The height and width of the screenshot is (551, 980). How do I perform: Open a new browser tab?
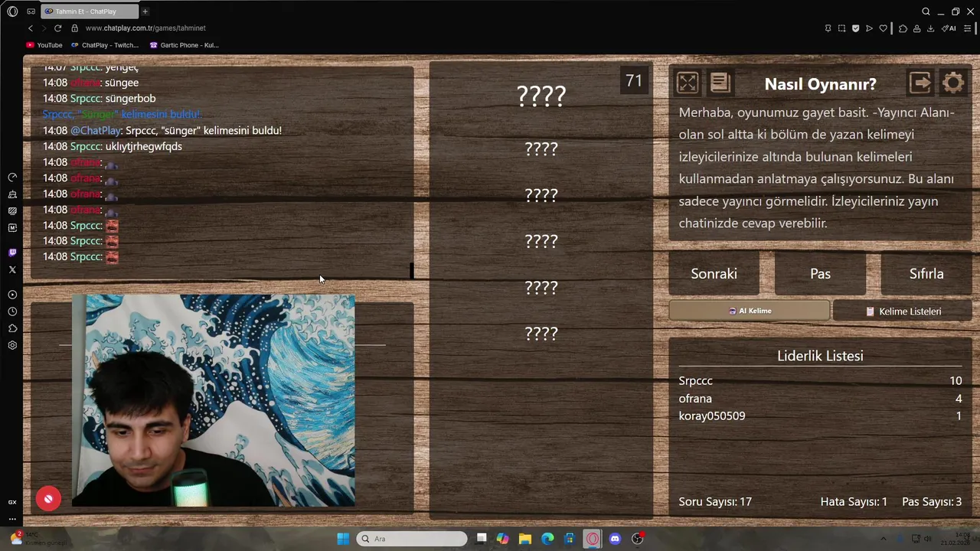point(145,11)
